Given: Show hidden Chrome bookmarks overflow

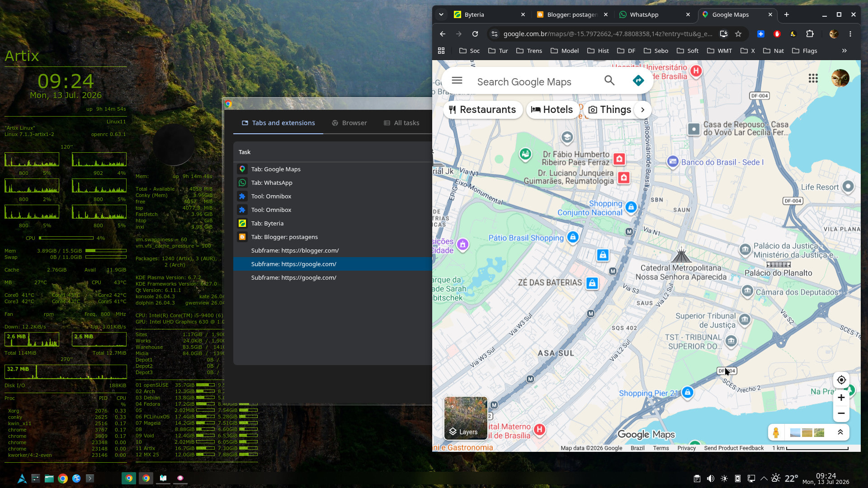Looking at the screenshot, I should coord(844,51).
